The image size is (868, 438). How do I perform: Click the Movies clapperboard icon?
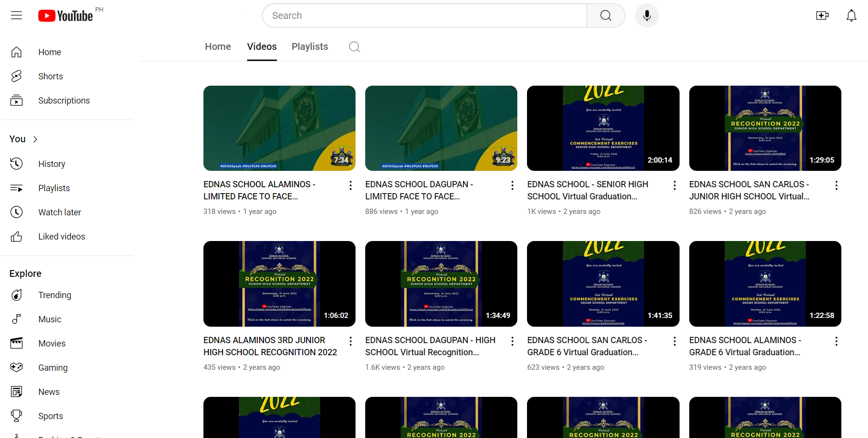point(16,344)
